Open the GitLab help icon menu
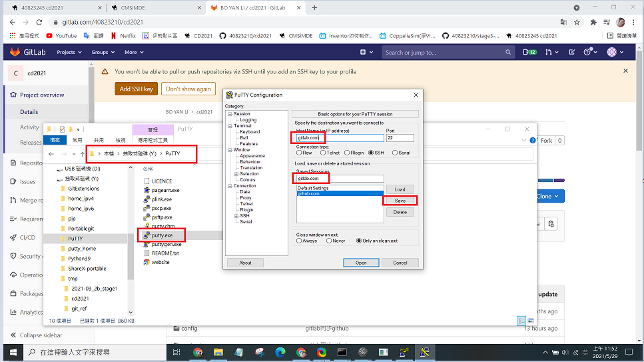Image resolution: width=644 pixels, height=362 pixels. tap(590, 52)
